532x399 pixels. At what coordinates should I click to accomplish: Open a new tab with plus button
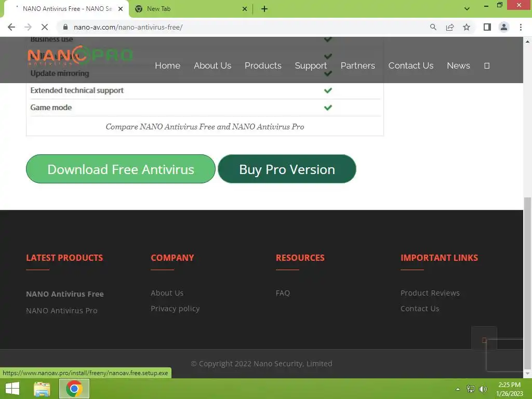pyautogui.click(x=264, y=9)
